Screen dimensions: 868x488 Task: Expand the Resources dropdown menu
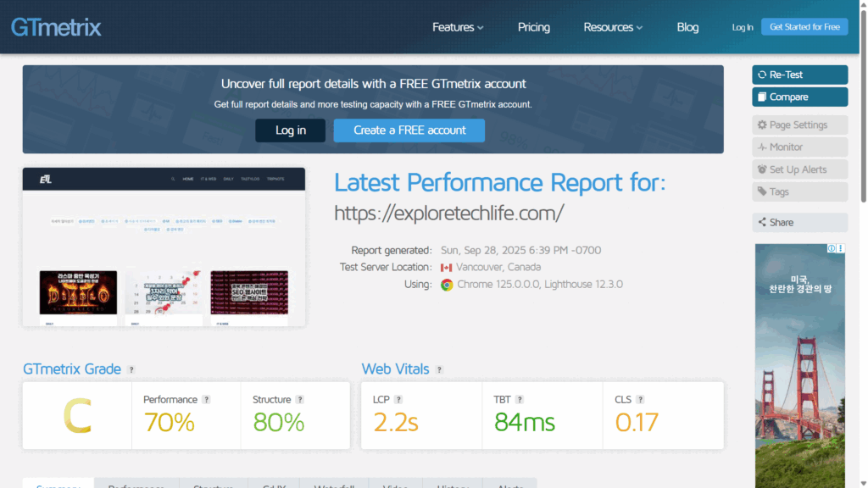(613, 27)
